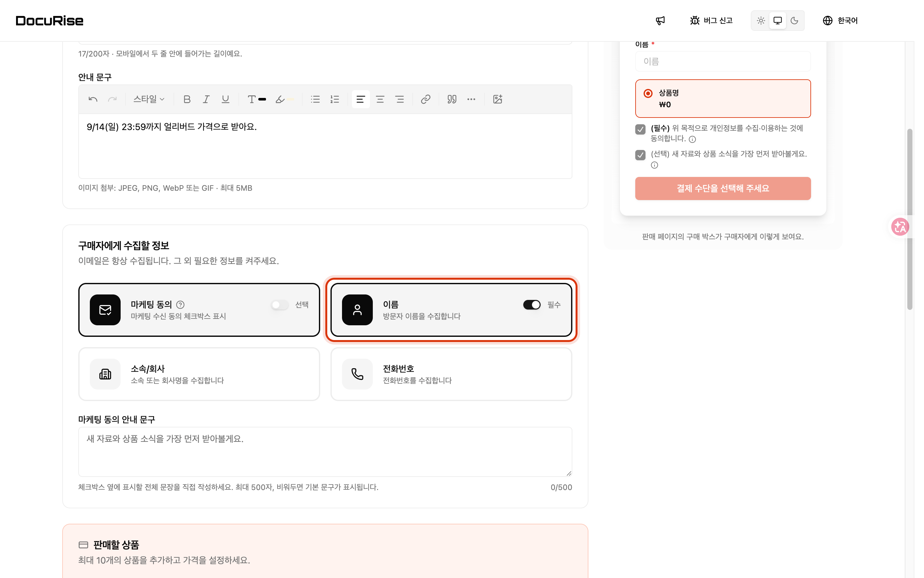Screen dimensions: 924x578
Task: Enable the 마케팅 동의 toggle
Action: tap(280, 305)
